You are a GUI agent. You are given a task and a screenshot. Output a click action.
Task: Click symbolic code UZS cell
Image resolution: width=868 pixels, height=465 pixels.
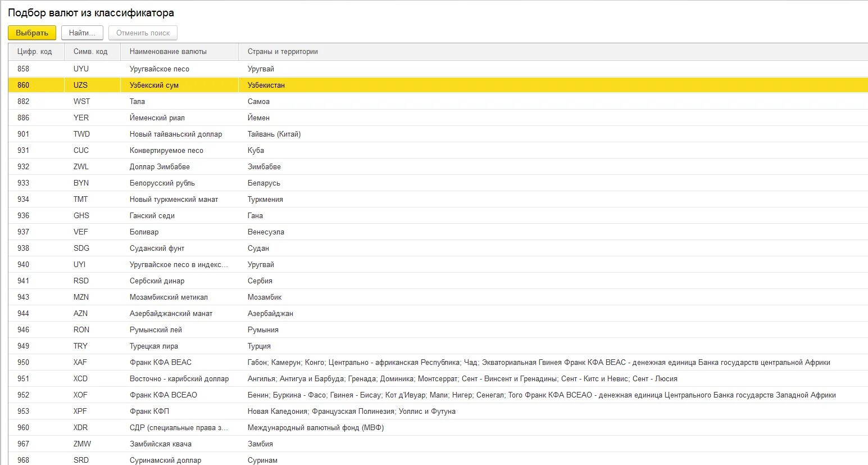coord(93,85)
